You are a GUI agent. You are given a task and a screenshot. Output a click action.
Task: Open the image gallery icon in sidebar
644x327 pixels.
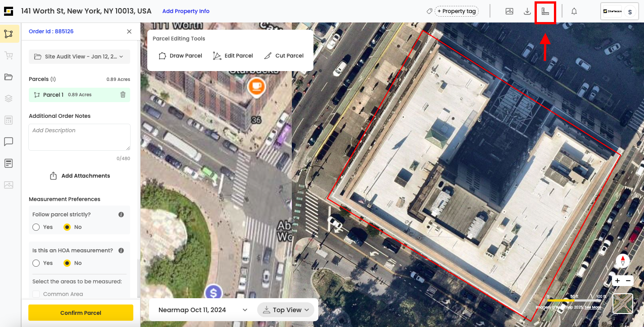(x=8, y=185)
